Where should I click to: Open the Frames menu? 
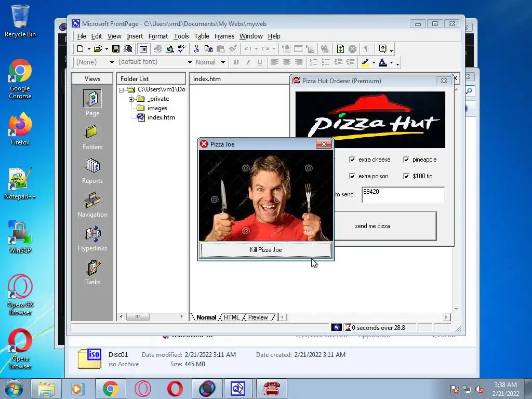224,36
